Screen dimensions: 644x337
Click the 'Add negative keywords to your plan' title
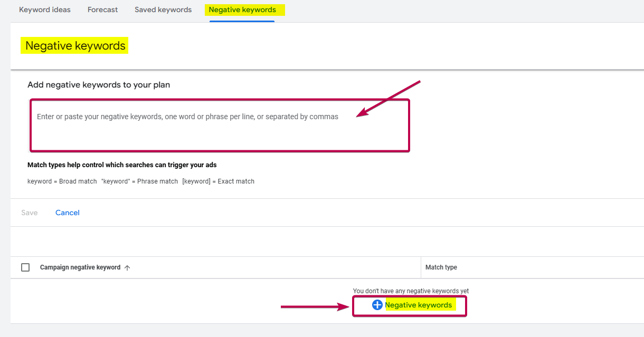(99, 84)
